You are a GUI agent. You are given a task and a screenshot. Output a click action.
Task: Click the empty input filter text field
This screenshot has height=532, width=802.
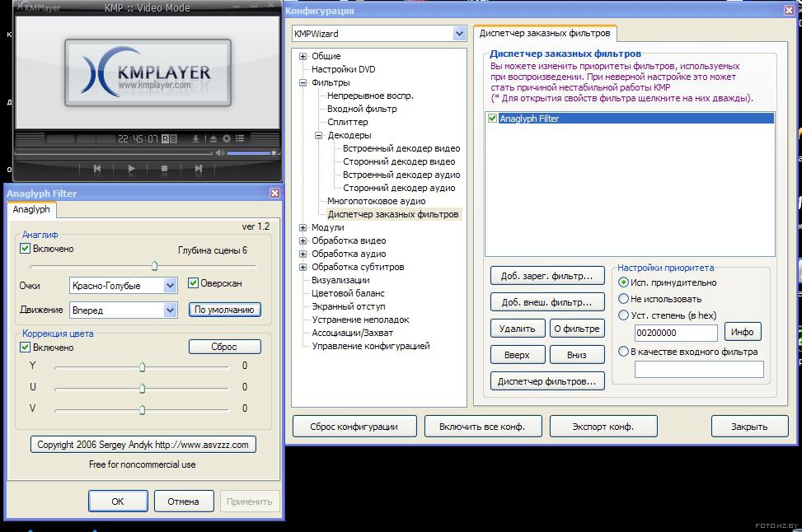tap(699, 369)
